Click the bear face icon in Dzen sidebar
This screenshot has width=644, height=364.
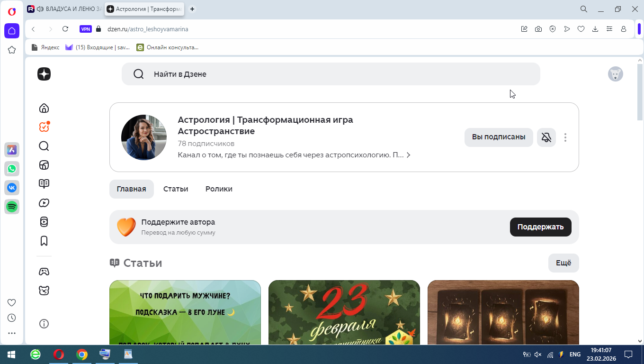pyautogui.click(x=44, y=291)
